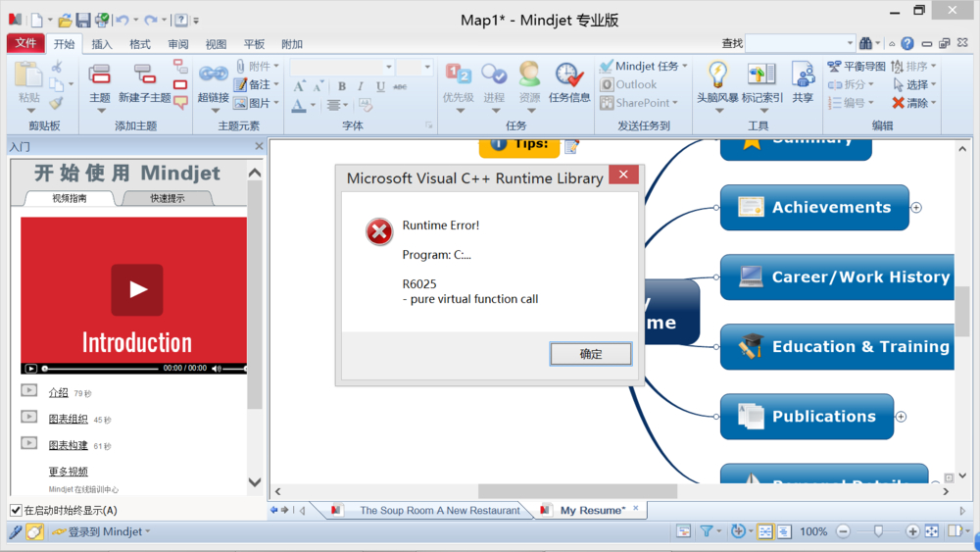Viewport: 980px width, 552px height.
Task: Select the Career/Work History topic
Action: pyautogui.click(x=838, y=276)
